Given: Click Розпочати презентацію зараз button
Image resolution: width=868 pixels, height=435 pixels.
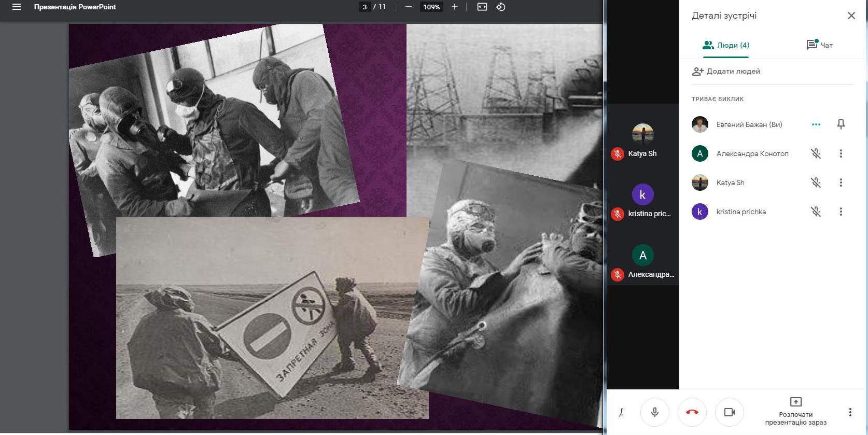Looking at the screenshot, I should (x=795, y=412).
